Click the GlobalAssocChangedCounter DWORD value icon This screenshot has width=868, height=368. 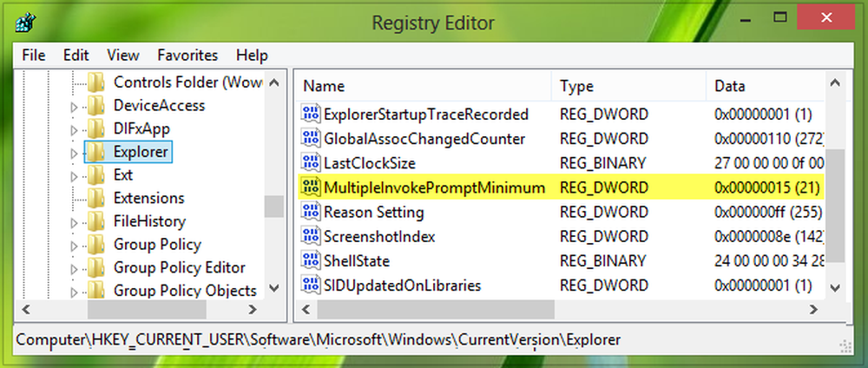(x=311, y=138)
